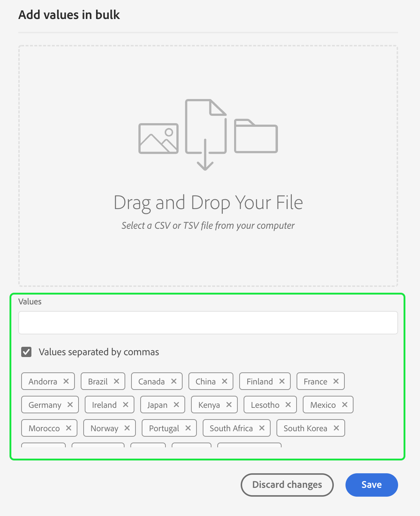Remove the France tag
Screen dimensions: 420x516
pyautogui.click(x=336, y=381)
